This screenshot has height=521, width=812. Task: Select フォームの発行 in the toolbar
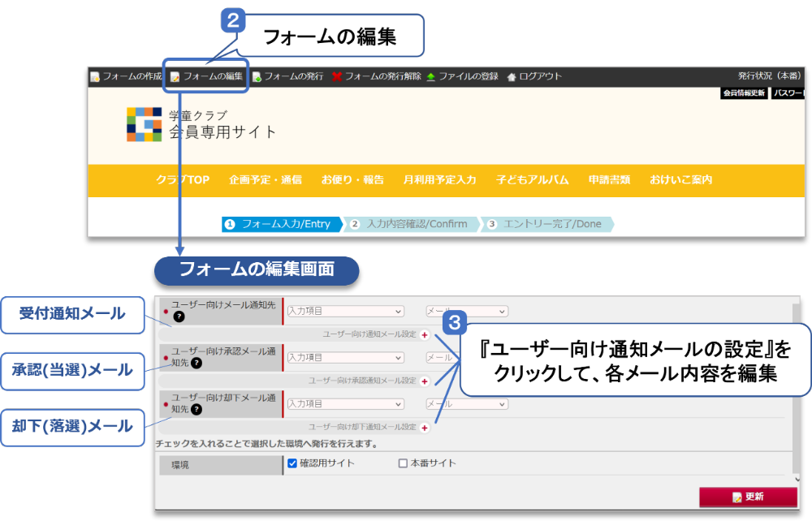point(288,76)
